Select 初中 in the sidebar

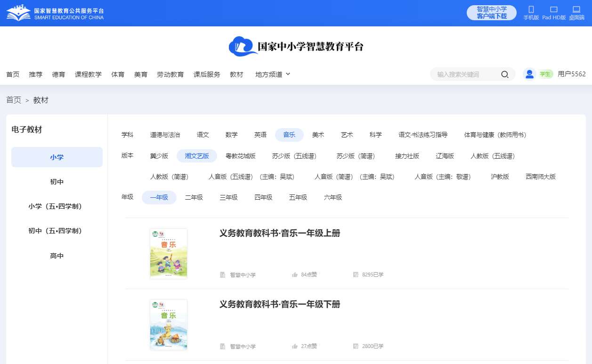(57, 182)
